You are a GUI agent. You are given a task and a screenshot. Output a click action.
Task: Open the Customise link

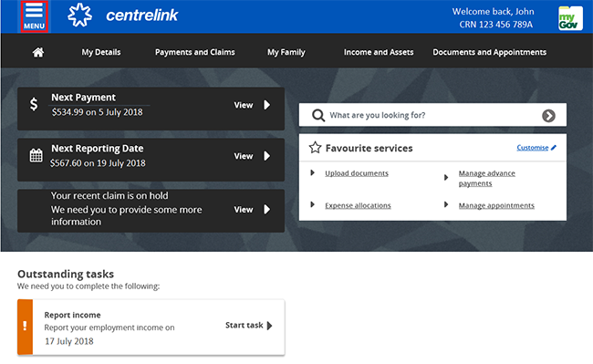coord(533,148)
